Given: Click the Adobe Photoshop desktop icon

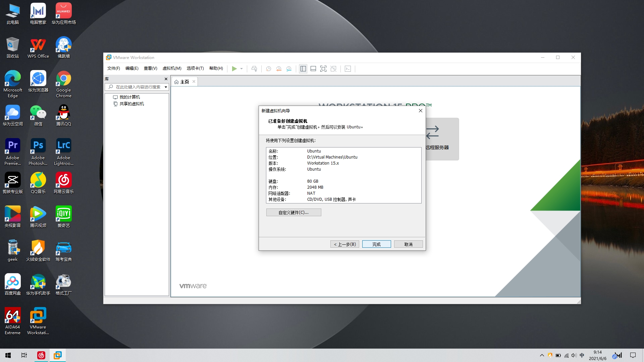Looking at the screenshot, I should [x=38, y=152].
